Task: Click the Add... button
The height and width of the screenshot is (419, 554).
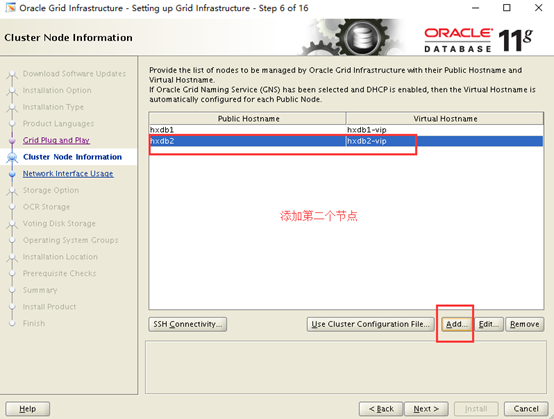Action: pyautogui.click(x=457, y=324)
